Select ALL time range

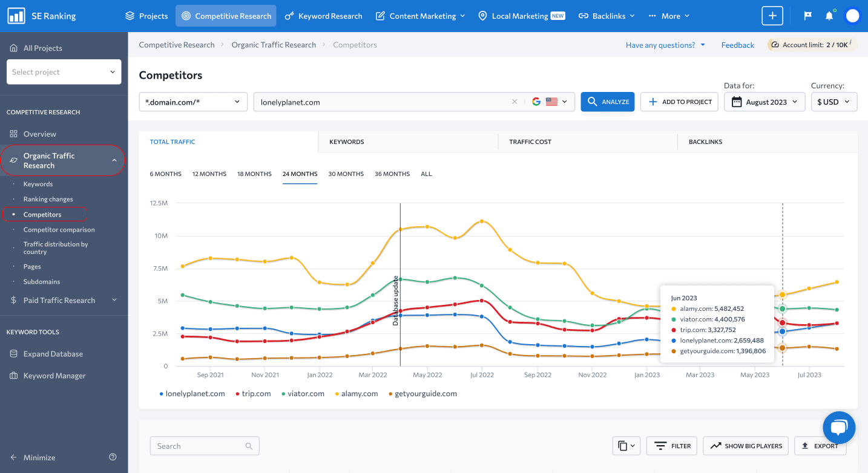click(x=426, y=174)
